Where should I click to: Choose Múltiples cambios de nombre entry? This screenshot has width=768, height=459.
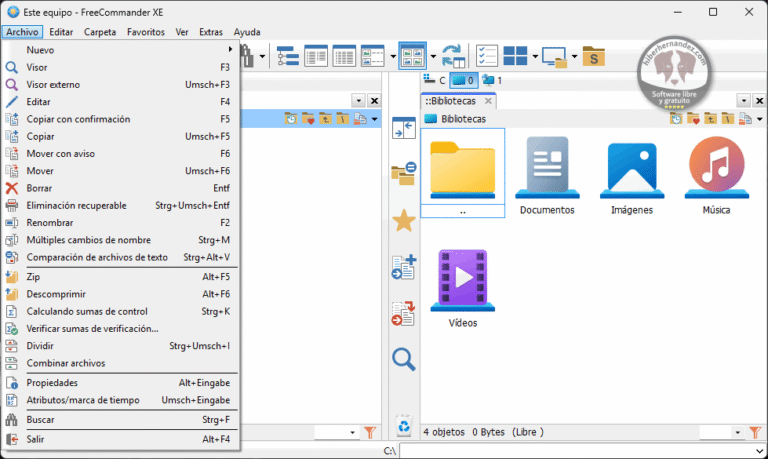pos(120,240)
